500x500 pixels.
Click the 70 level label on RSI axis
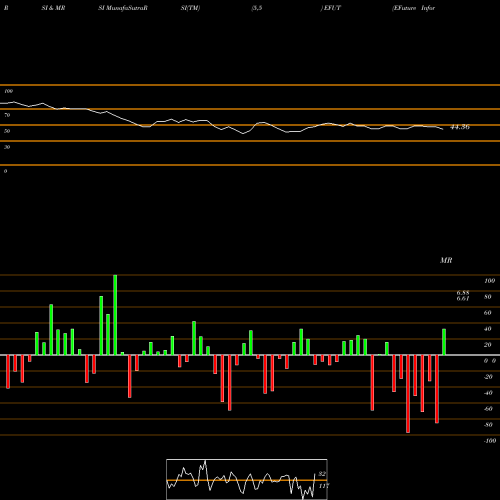7,115
